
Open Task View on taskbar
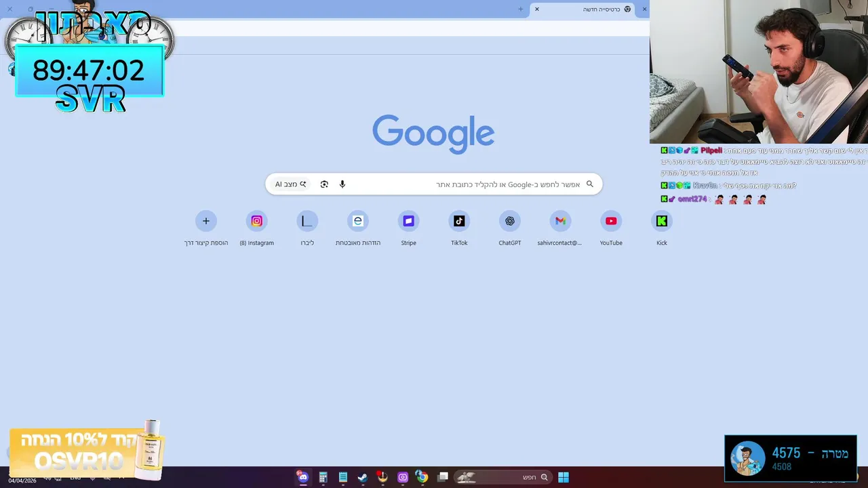[x=443, y=477]
